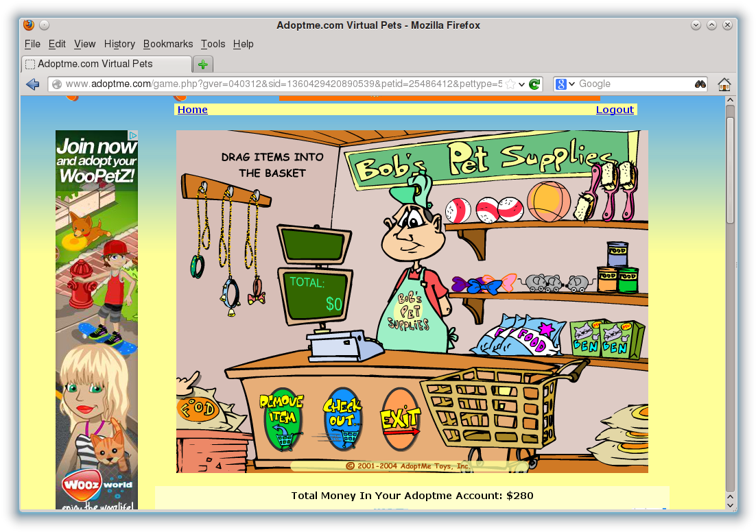Viewport: 756px width, 532px height.
Task: Select the orange basketball on the shelf
Action: (548, 201)
